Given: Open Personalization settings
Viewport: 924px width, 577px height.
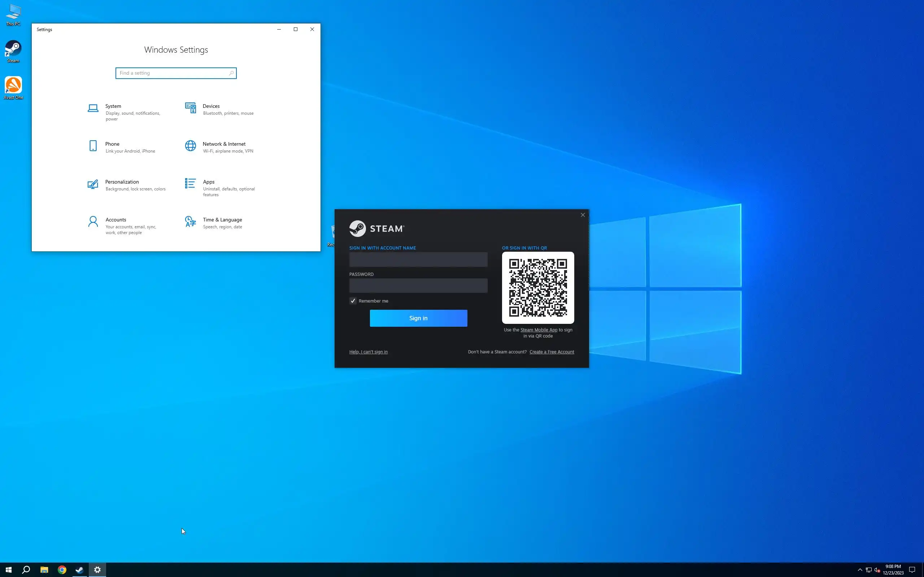Looking at the screenshot, I should coord(122,182).
